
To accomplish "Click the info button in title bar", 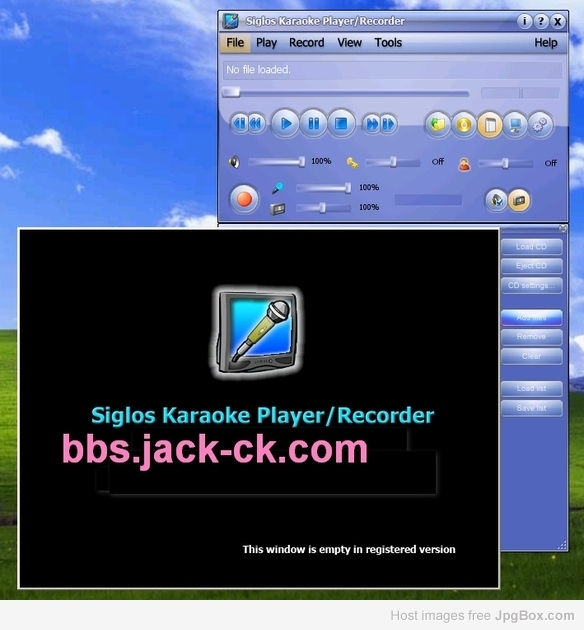I will point(524,21).
